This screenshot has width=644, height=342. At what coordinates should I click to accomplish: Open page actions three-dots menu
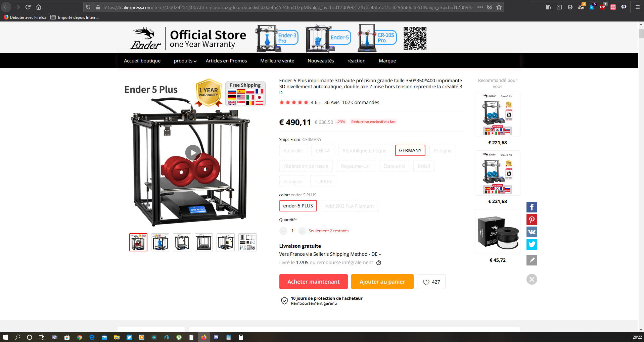(480, 7)
